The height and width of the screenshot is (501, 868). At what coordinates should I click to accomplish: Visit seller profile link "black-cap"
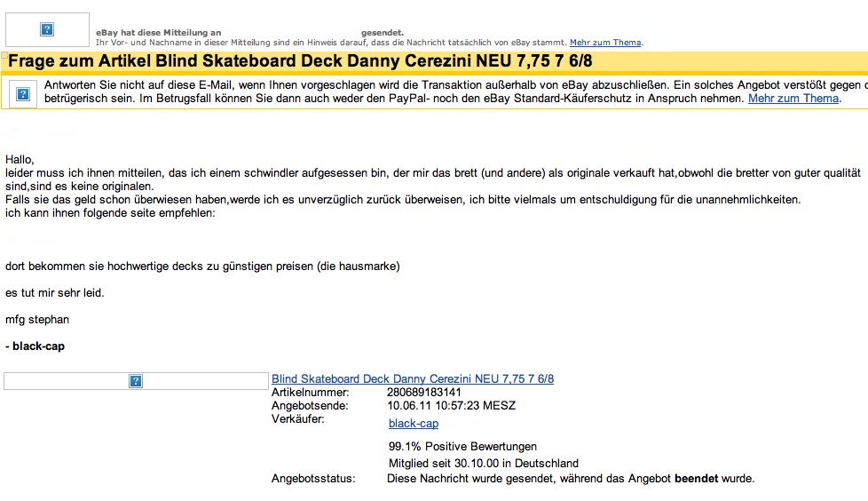tap(414, 424)
